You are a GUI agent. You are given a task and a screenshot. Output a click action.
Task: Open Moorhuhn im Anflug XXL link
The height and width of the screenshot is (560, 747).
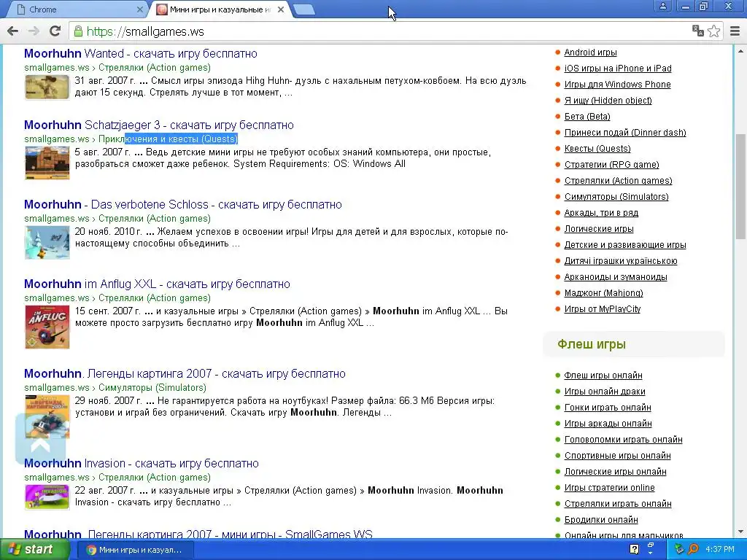click(158, 284)
